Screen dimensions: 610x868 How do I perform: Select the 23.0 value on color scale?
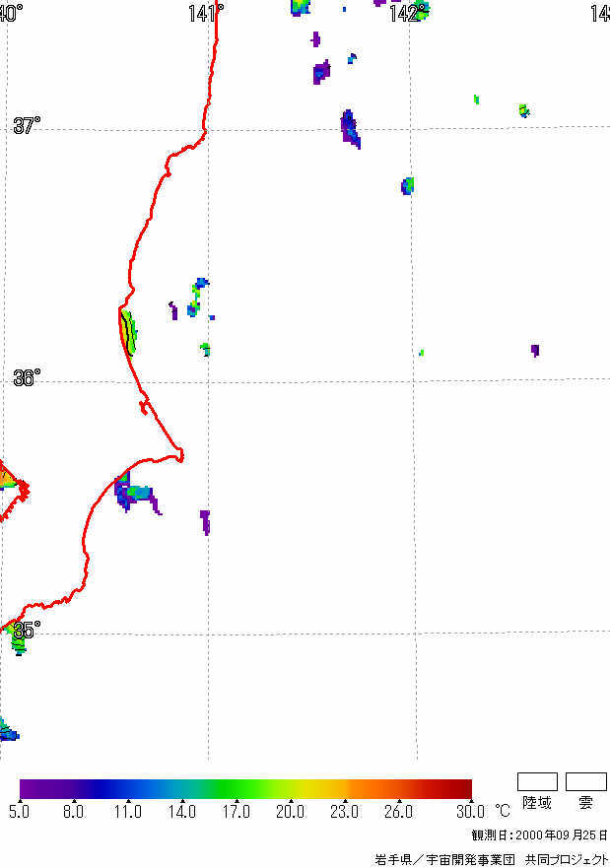[344, 812]
